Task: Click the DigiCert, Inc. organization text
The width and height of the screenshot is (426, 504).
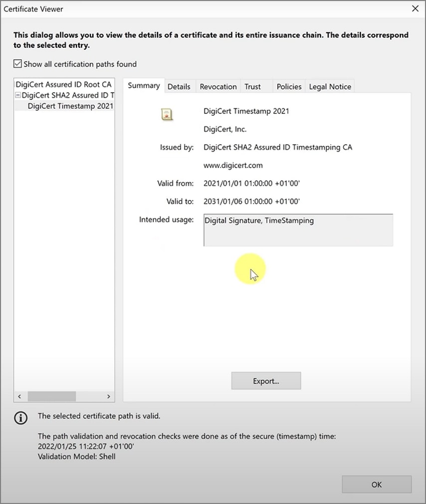Action: click(x=225, y=129)
